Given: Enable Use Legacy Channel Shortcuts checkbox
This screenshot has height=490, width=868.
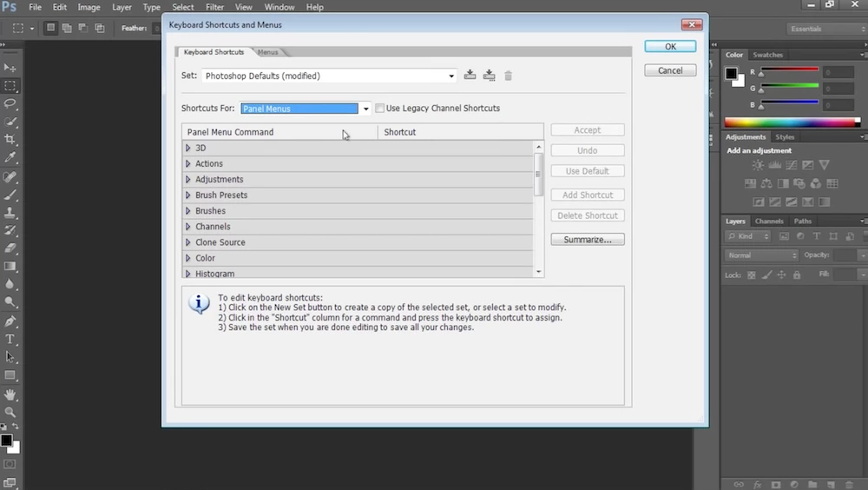Looking at the screenshot, I should 379,108.
